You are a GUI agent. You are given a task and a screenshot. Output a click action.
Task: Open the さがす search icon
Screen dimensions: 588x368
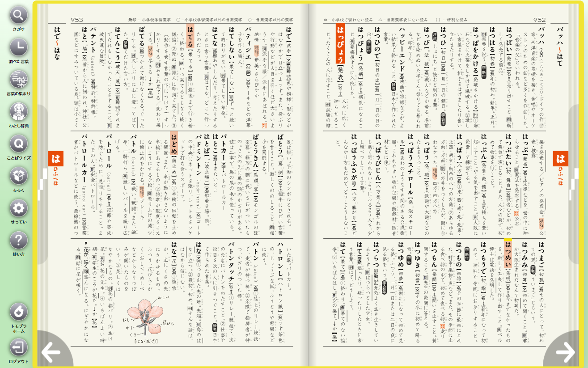(18, 15)
